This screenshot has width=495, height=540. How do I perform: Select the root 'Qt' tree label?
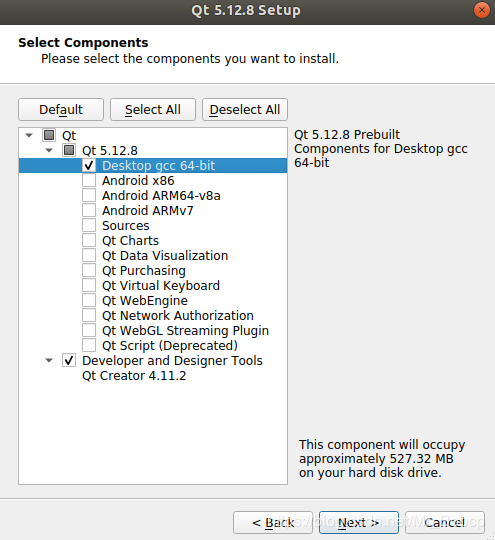tap(69, 136)
